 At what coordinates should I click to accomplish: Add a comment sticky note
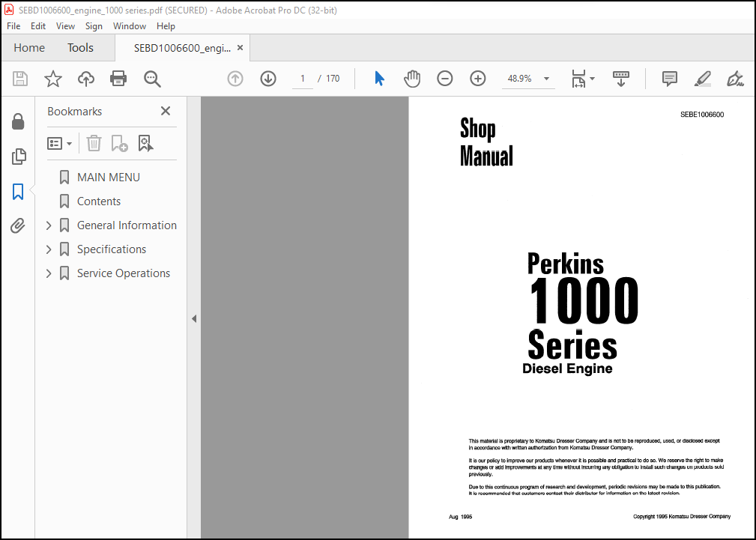point(670,79)
